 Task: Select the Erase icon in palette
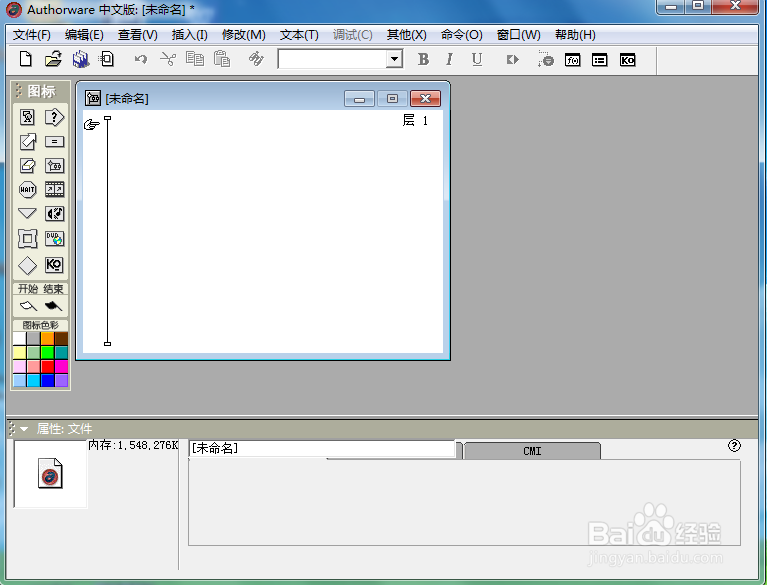[x=27, y=166]
